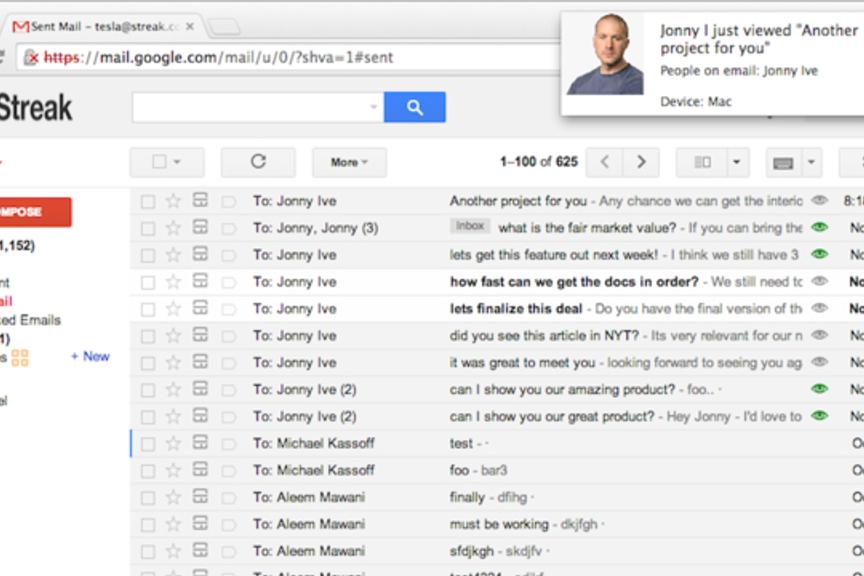Screen dimensions: 864x576
Task: Check the 'what is the fair market value?' checkbox
Action: pos(148,229)
